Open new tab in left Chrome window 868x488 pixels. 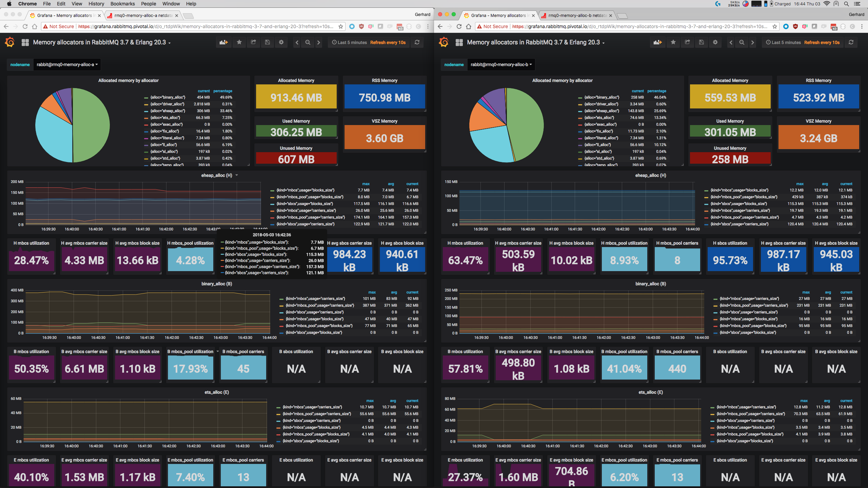[x=188, y=16]
